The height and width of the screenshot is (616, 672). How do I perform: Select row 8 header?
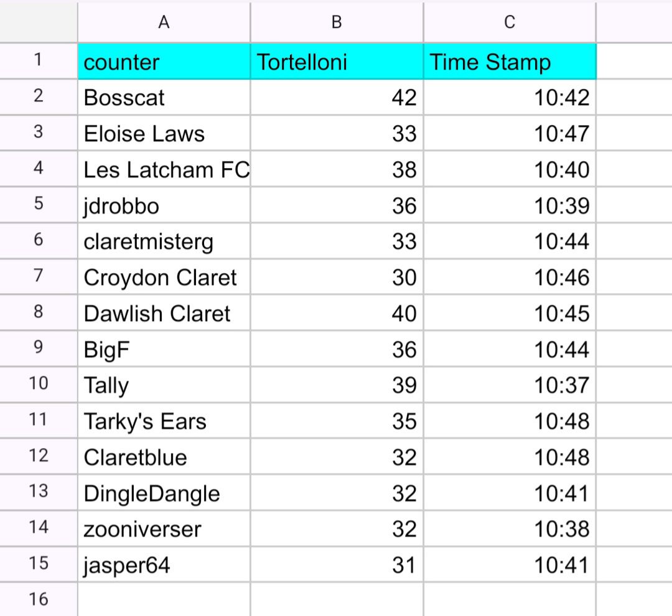[39, 312]
